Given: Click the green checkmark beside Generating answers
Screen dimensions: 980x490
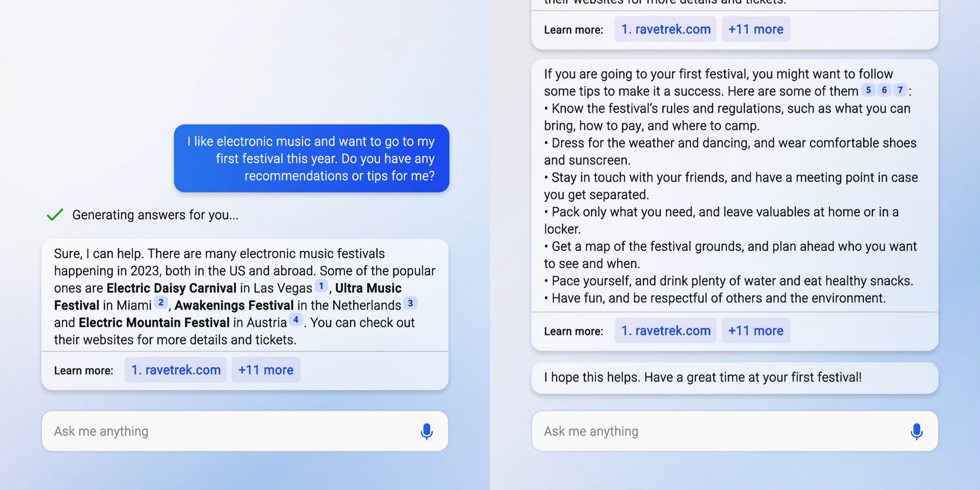Looking at the screenshot, I should pos(55,215).
